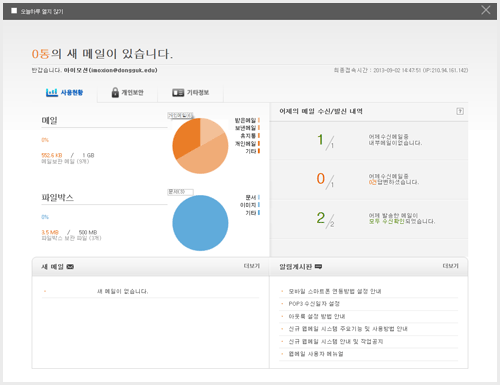500x385 pixels.
Task: Click the 500 MB filebox quota value
Action: [88, 232]
